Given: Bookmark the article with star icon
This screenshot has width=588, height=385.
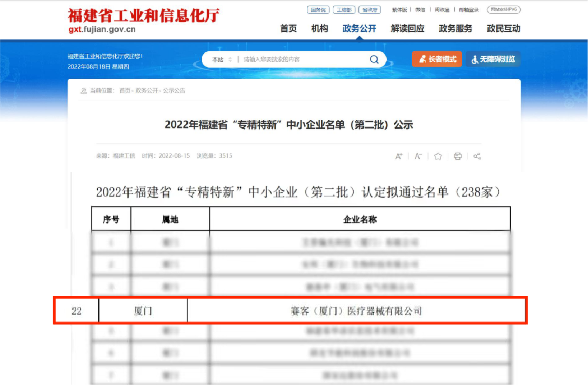Looking at the screenshot, I should [438, 156].
